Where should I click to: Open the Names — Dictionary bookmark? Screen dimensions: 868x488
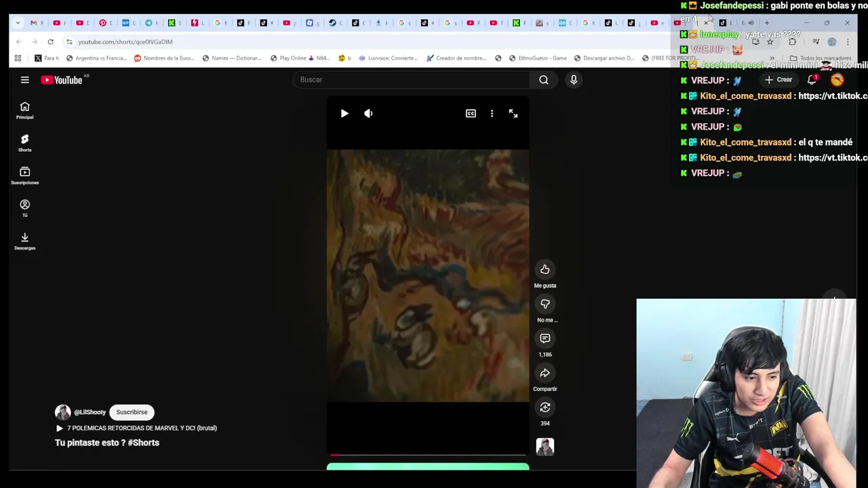click(x=232, y=58)
